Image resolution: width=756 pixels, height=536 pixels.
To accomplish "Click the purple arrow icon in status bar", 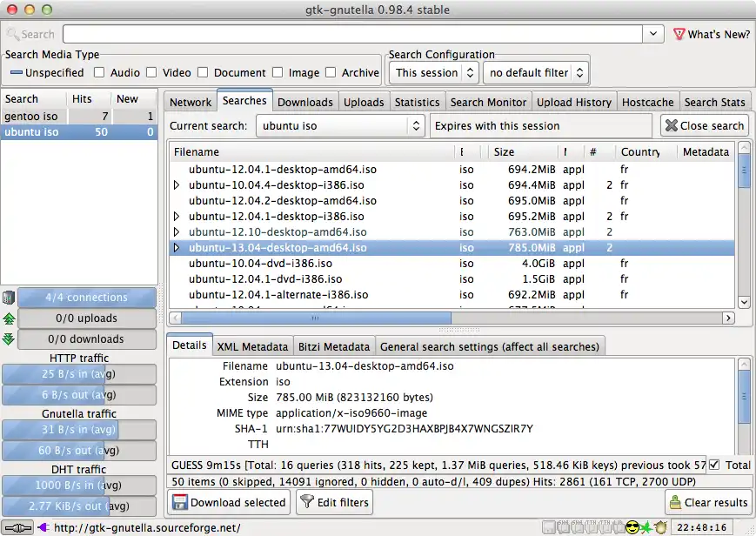I will coord(43,528).
